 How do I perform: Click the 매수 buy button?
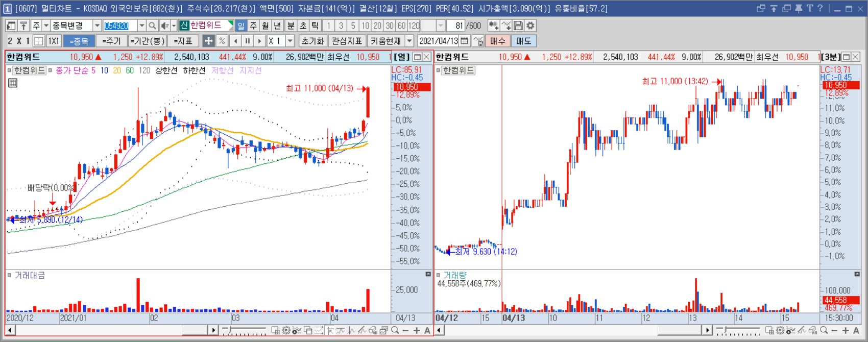point(497,41)
